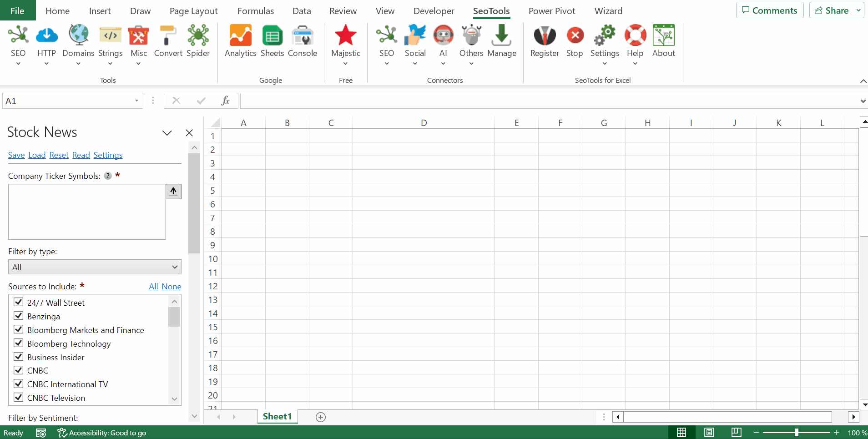Uncheck the 24/7 Wall Street source

pyautogui.click(x=19, y=302)
